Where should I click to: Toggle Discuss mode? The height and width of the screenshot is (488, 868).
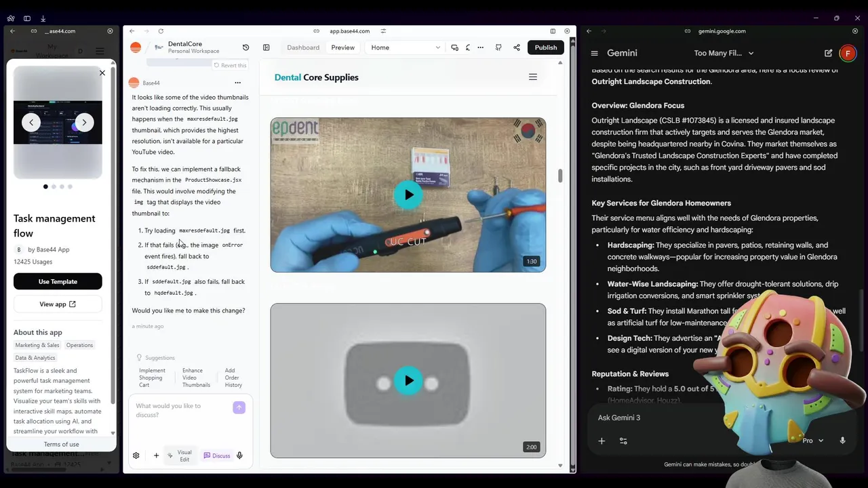217,455
